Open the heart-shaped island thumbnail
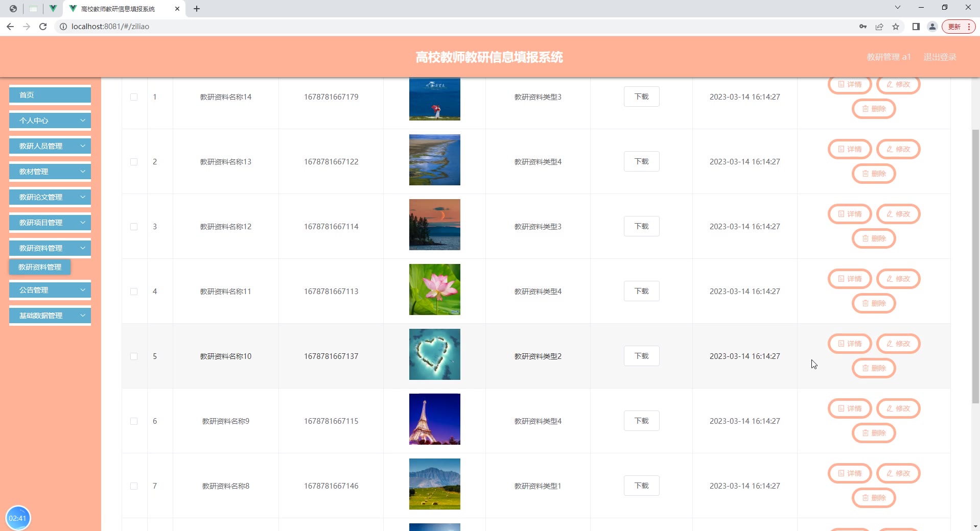 point(435,354)
